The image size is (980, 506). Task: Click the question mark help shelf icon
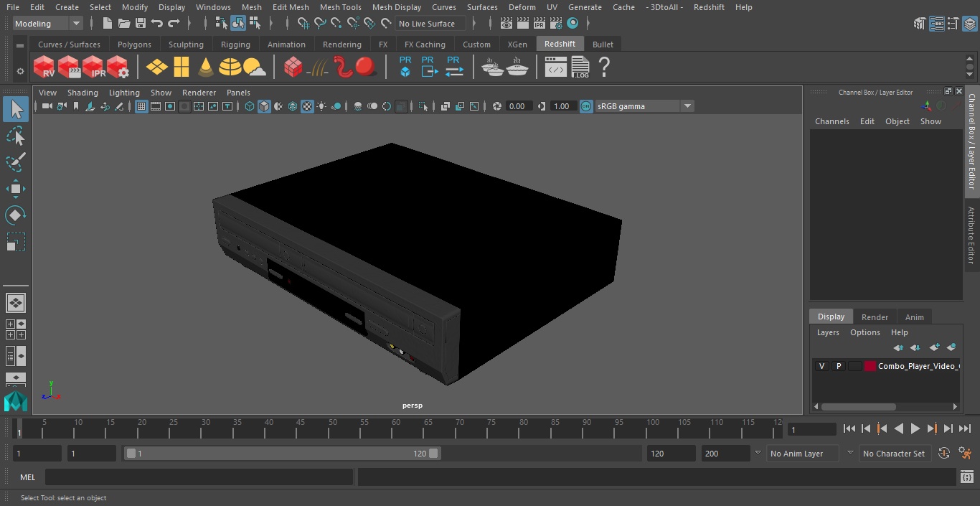click(604, 67)
